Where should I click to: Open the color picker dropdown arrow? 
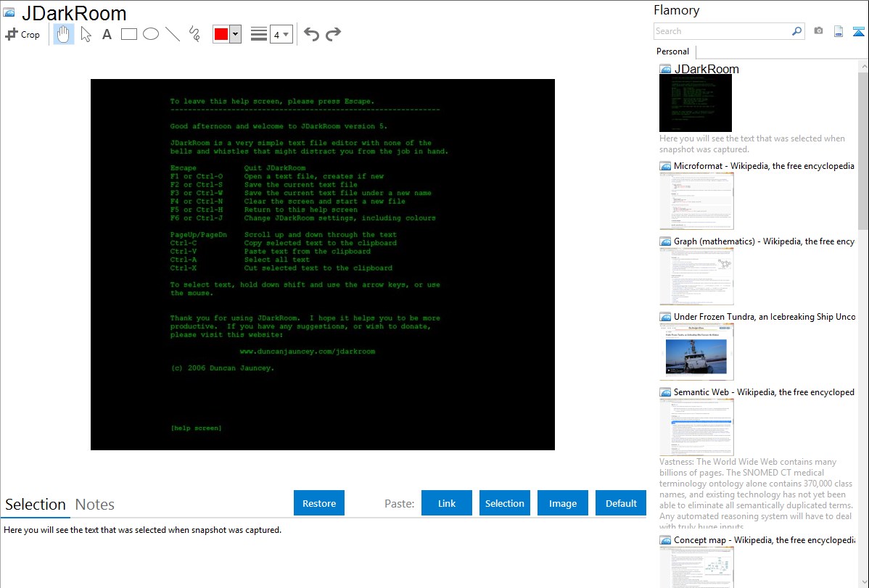[x=235, y=34]
